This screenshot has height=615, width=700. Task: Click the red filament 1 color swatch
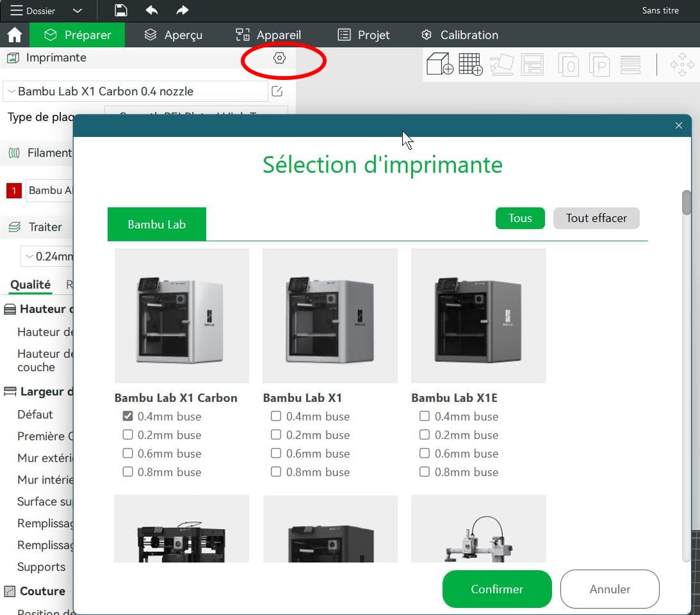tap(13, 191)
